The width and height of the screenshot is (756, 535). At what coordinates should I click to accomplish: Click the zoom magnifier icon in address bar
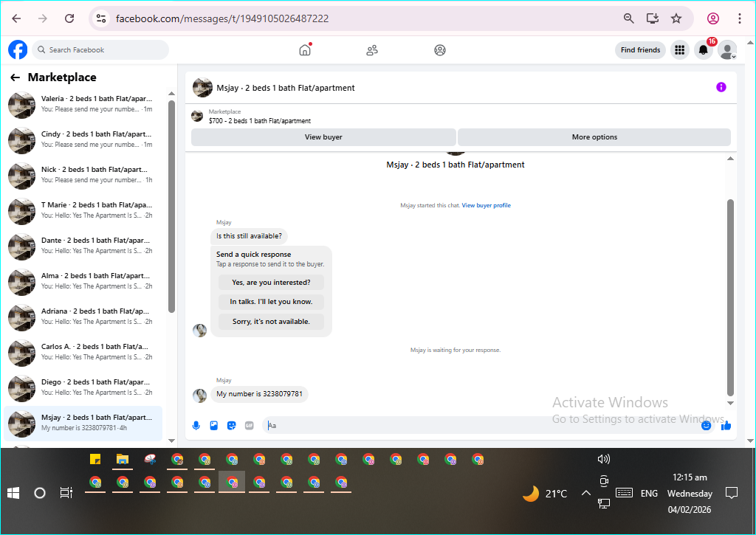point(628,18)
